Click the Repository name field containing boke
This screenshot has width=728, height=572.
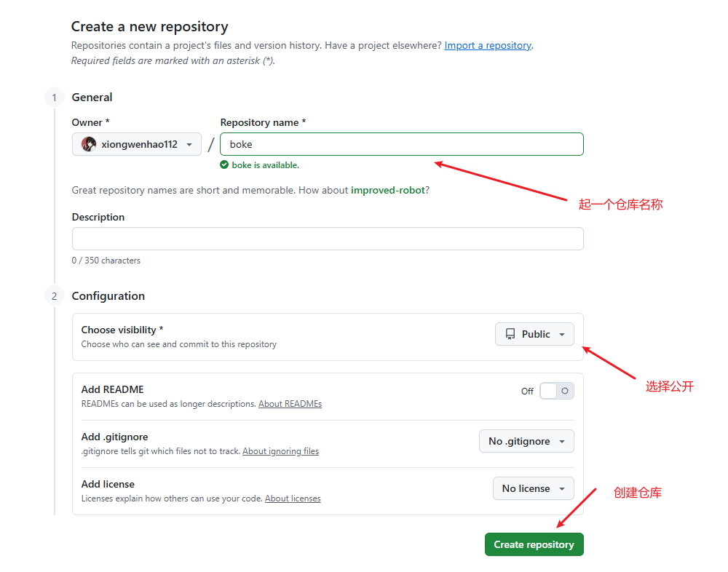pos(402,144)
